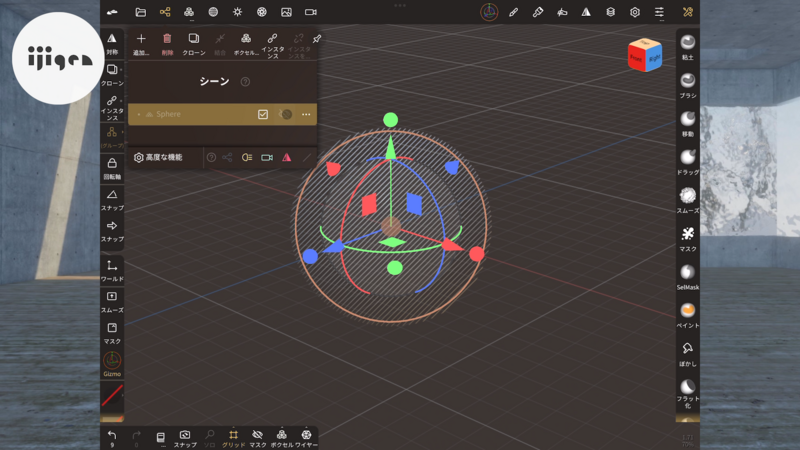Open the interface sliders menu
800x450 pixels.
click(659, 12)
